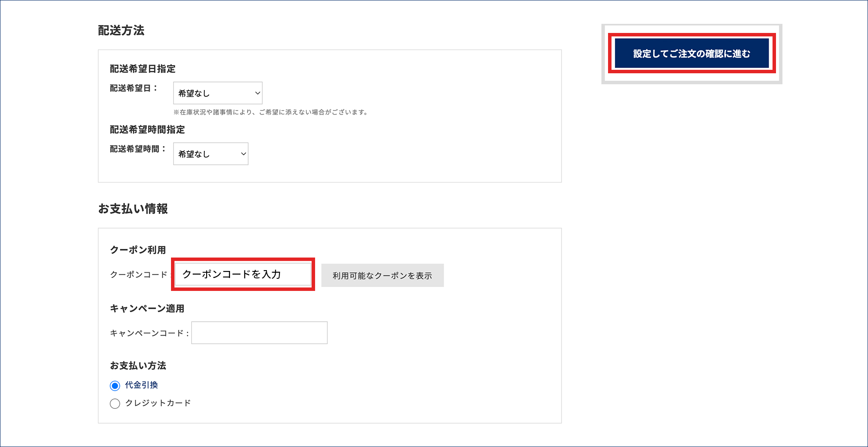Screen dimensions: 868x447
Task: Focus the キャンペーンコード text box
Action: [259, 333]
